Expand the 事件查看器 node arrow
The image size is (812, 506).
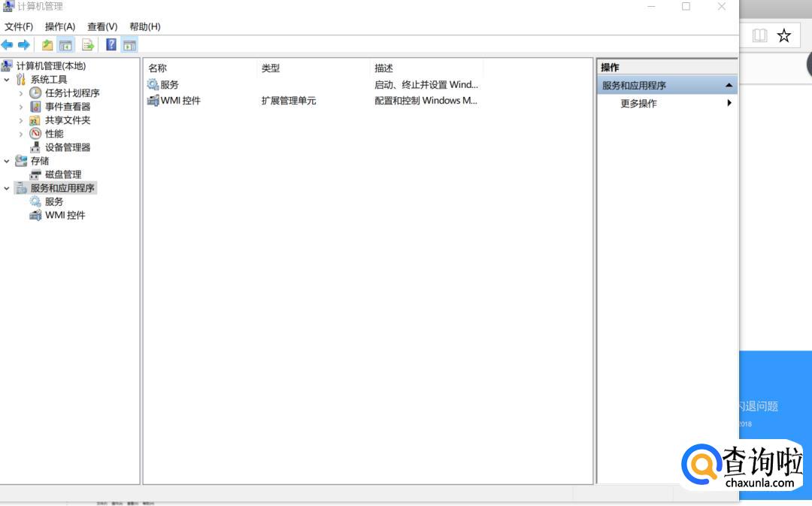(x=21, y=107)
